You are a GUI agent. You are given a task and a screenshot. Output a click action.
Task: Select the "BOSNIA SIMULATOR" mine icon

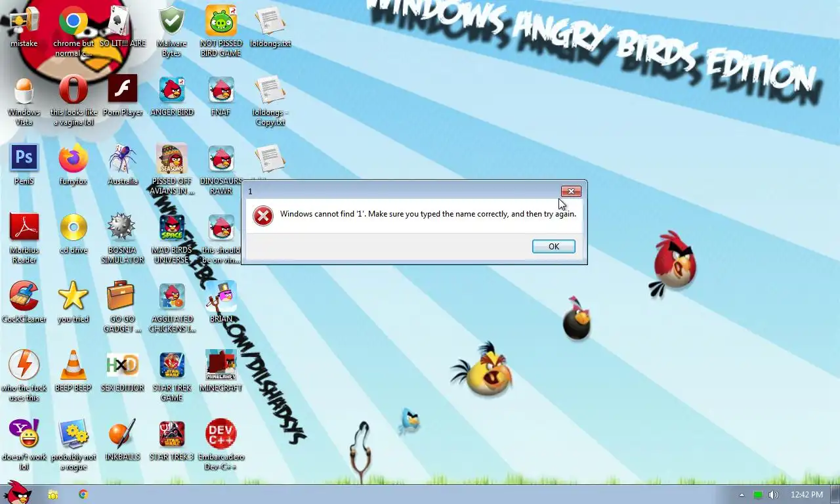(123, 238)
